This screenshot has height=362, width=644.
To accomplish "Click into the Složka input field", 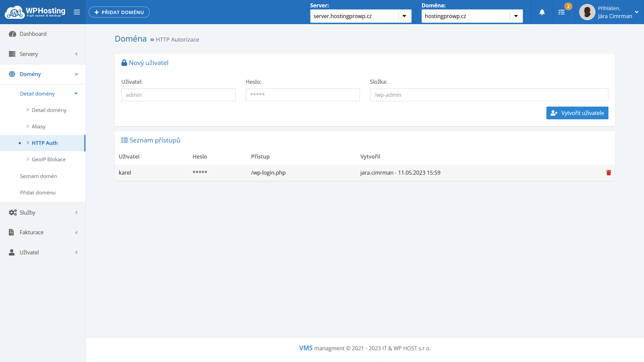I will click(x=489, y=95).
